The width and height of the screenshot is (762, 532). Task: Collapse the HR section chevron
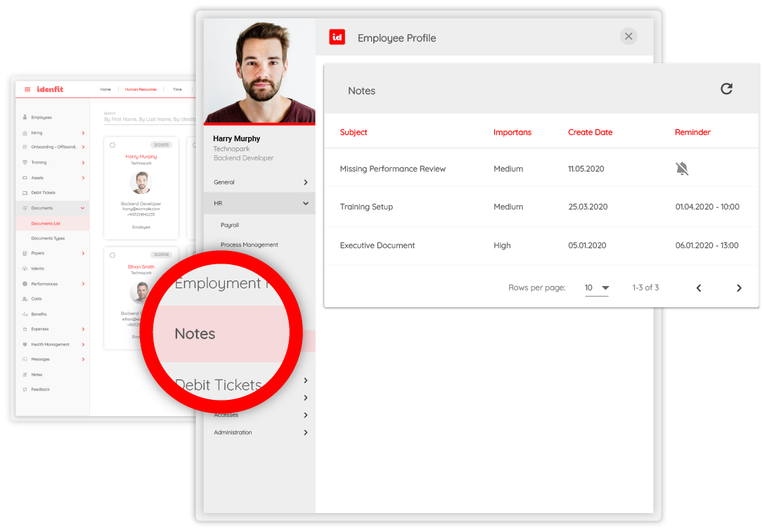pyautogui.click(x=306, y=204)
